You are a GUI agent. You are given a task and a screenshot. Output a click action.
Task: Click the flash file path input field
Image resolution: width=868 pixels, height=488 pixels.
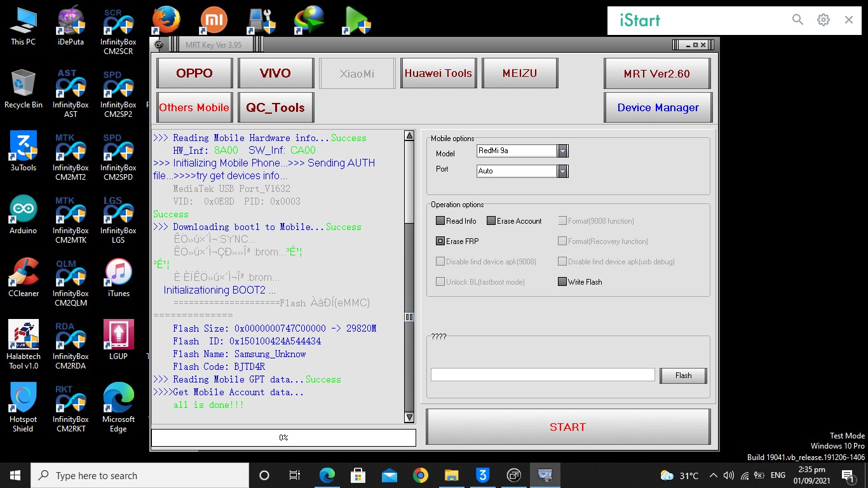[543, 375]
